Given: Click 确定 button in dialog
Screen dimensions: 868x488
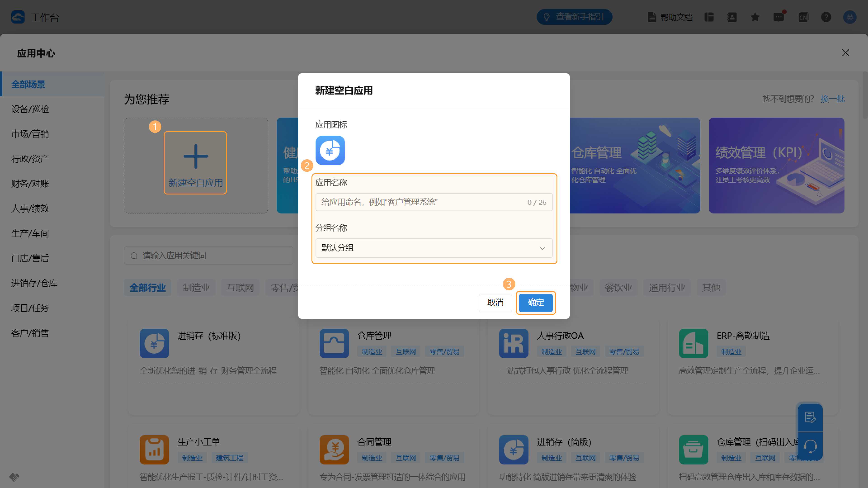Looking at the screenshot, I should [536, 303].
